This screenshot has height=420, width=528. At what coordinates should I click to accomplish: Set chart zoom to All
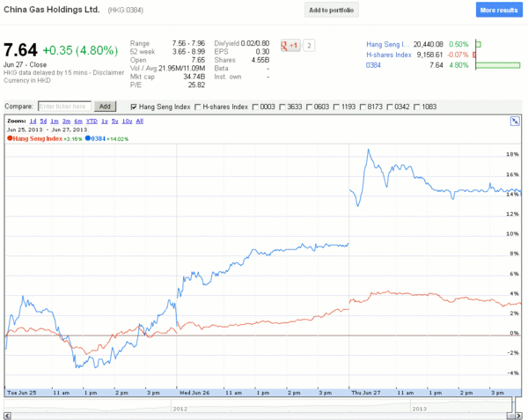[x=139, y=122]
